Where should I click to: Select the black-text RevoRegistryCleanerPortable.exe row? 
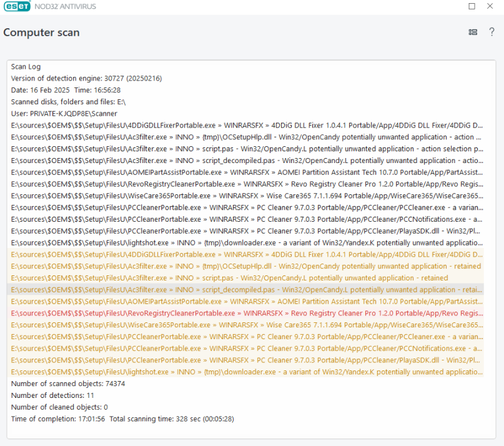pyautogui.click(x=245, y=184)
